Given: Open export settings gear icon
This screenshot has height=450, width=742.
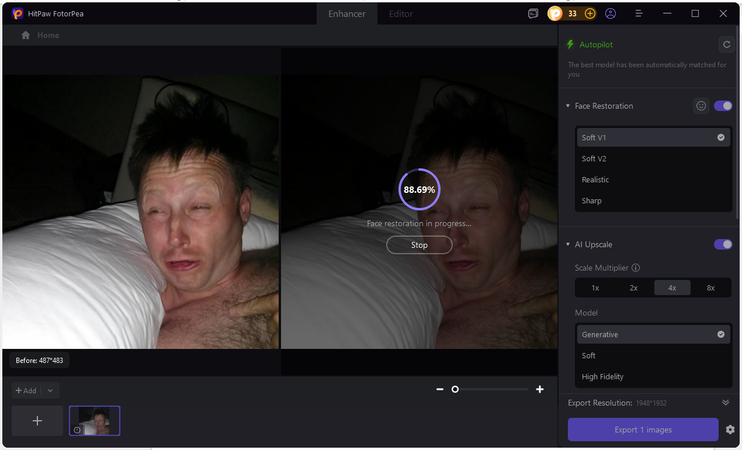Looking at the screenshot, I should [x=730, y=430].
